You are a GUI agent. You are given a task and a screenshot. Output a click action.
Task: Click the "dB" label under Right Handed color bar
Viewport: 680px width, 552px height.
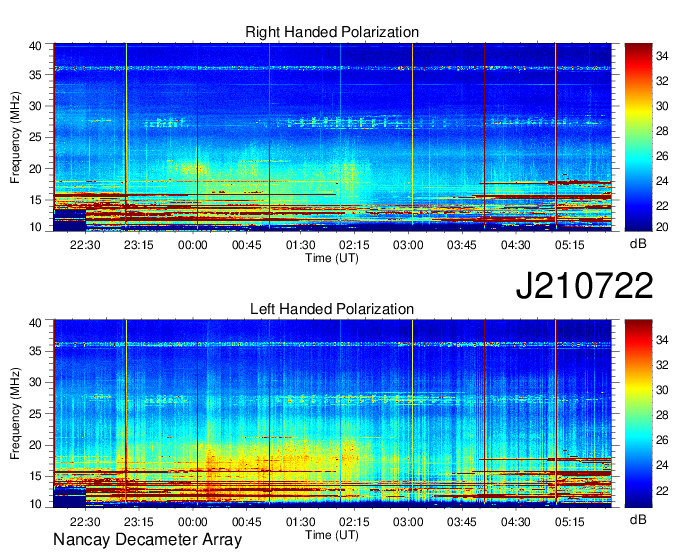click(x=638, y=244)
